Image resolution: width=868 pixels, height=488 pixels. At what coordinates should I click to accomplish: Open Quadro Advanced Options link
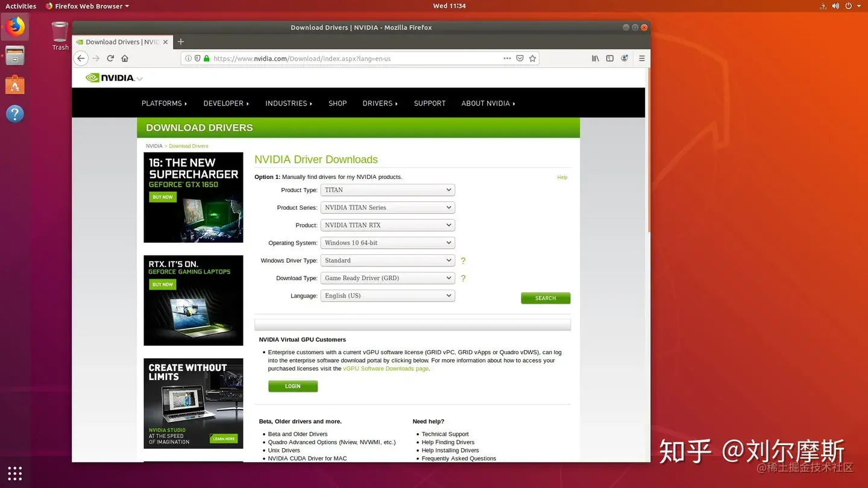(x=332, y=442)
